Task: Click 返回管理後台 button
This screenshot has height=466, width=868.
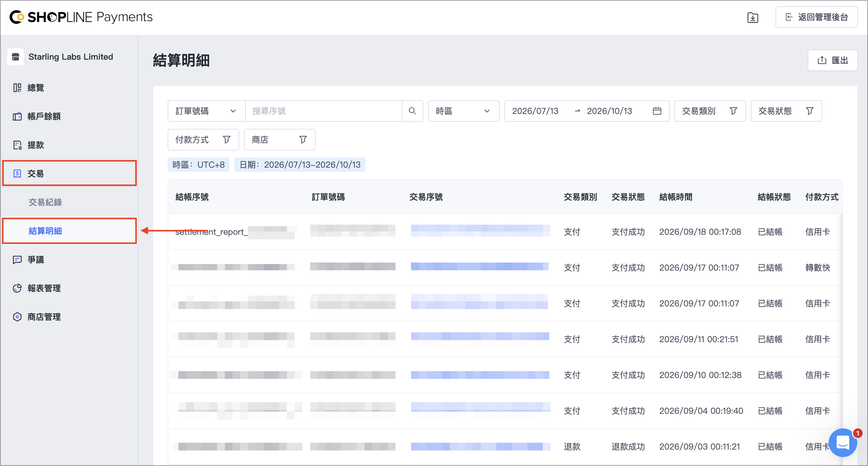Action: pyautogui.click(x=816, y=17)
